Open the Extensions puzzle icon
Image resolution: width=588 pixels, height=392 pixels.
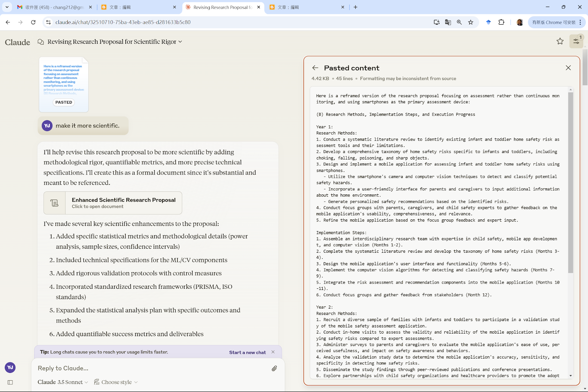coord(501,22)
